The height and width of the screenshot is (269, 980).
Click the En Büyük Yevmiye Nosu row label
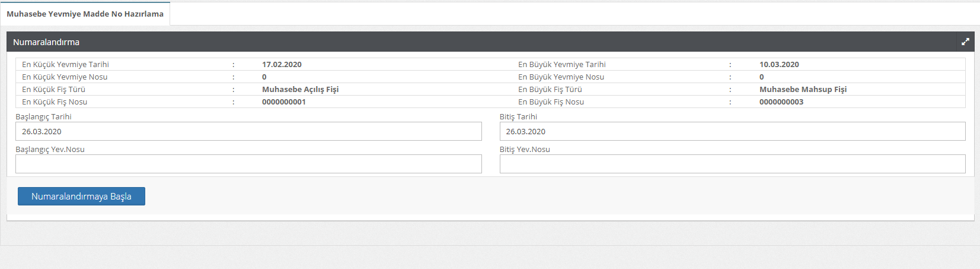click(x=561, y=77)
